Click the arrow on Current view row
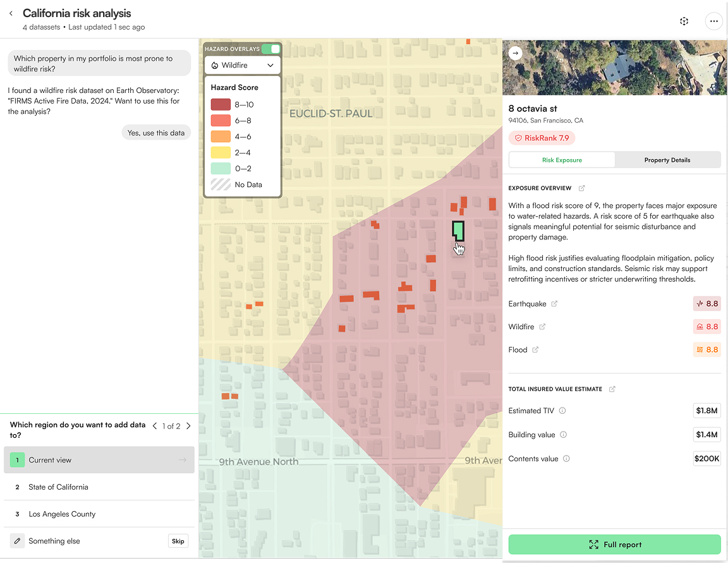This screenshot has width=728, height=563. pos(183,460)
